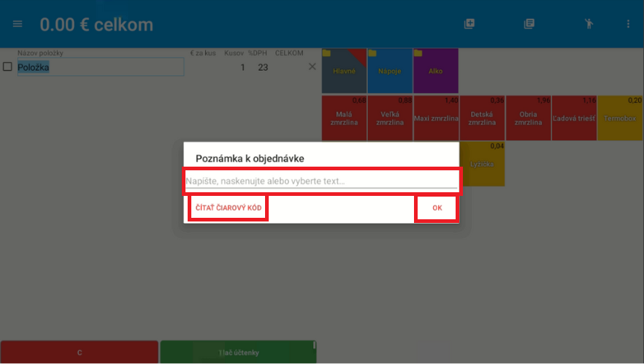Confirm the note with OK
Viewport: 644px width, 364px height.
[437, 208]
